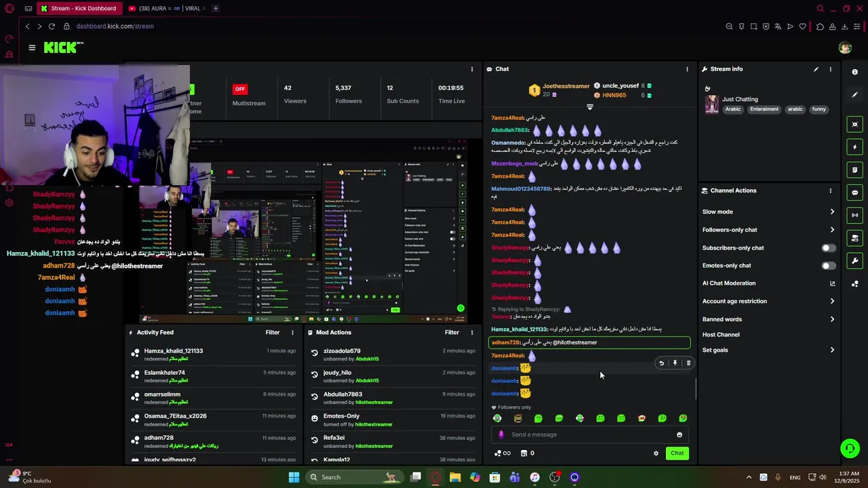Click the browser downloads icon
The height and width of the screenshot is (488, 868).
[845, 26]
